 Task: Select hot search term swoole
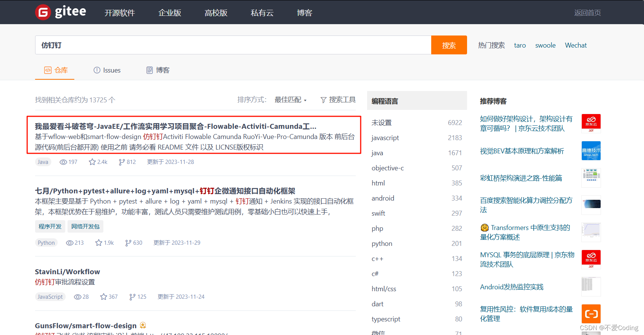pos(545,45)
